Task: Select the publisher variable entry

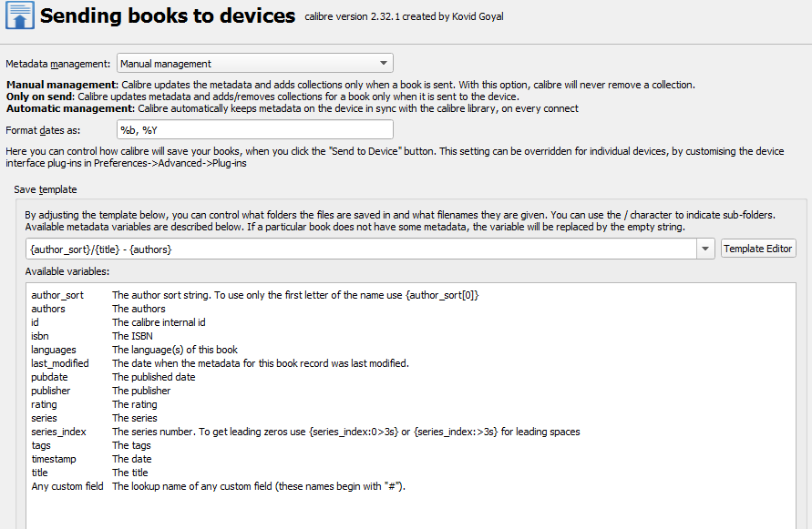Action: point(52,391)
